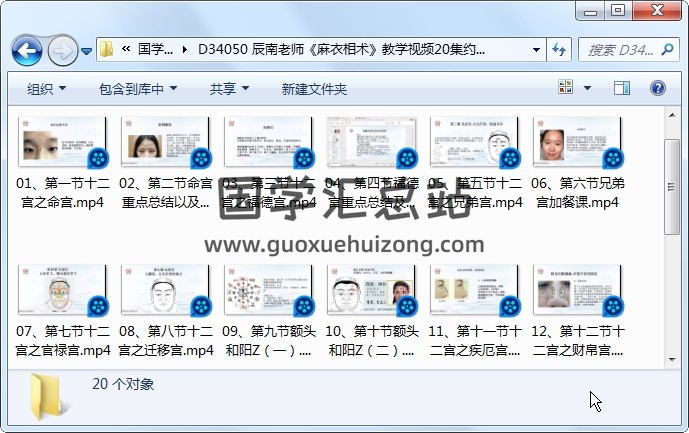Image resolution: width=689 pixels, height=433 pixels.
Task: Click in the search box
Action: (620, 49)
